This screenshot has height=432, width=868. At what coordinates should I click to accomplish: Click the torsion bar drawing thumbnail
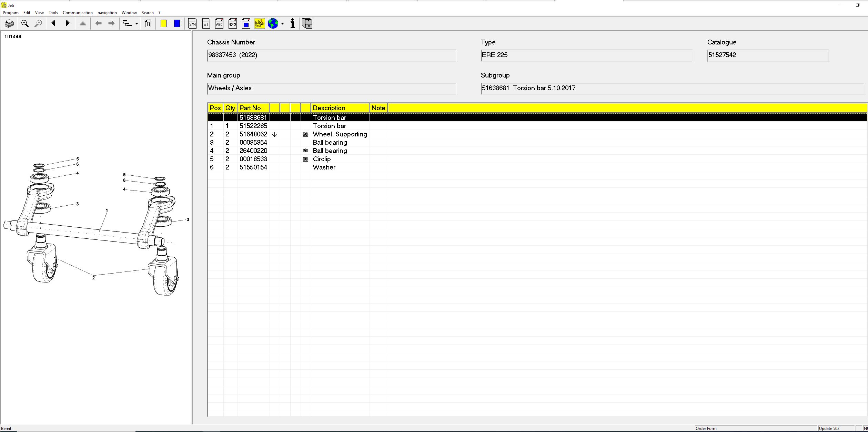pos(96,226)
